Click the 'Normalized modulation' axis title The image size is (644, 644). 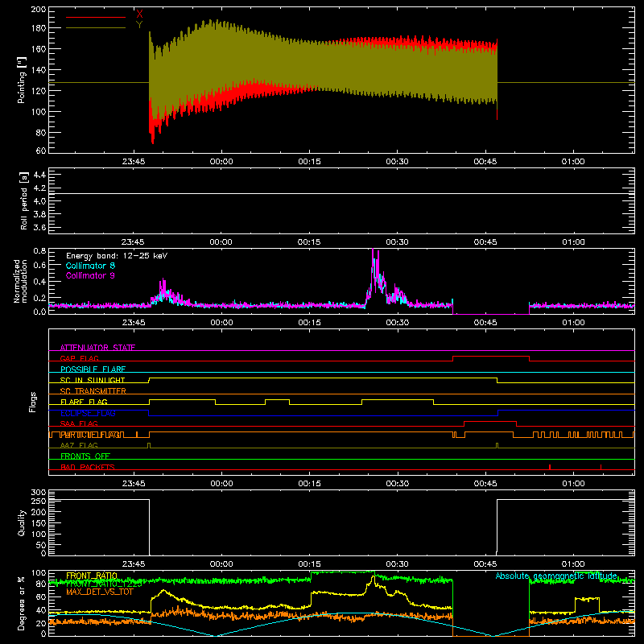21,281
